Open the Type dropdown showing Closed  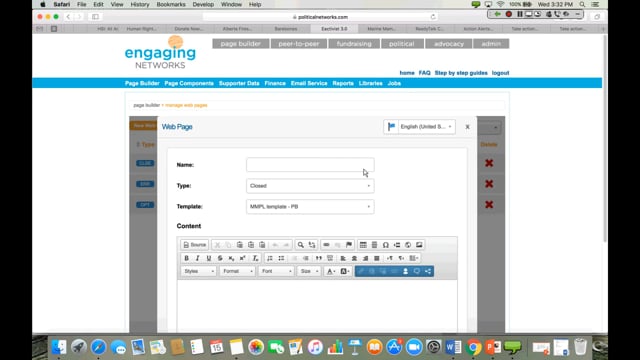click(x=310, y=186)
